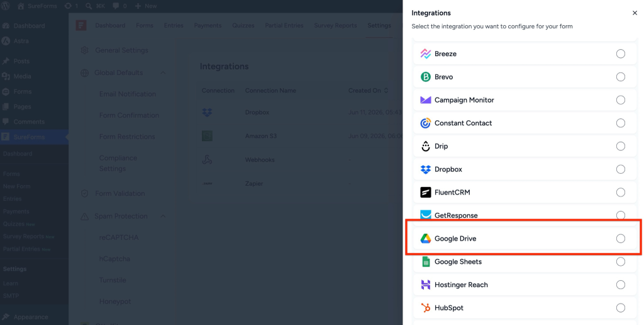Select the Brevo radio button
This screenshot has width=644, height=325.
pyautogui.click(x=621, y=77)
